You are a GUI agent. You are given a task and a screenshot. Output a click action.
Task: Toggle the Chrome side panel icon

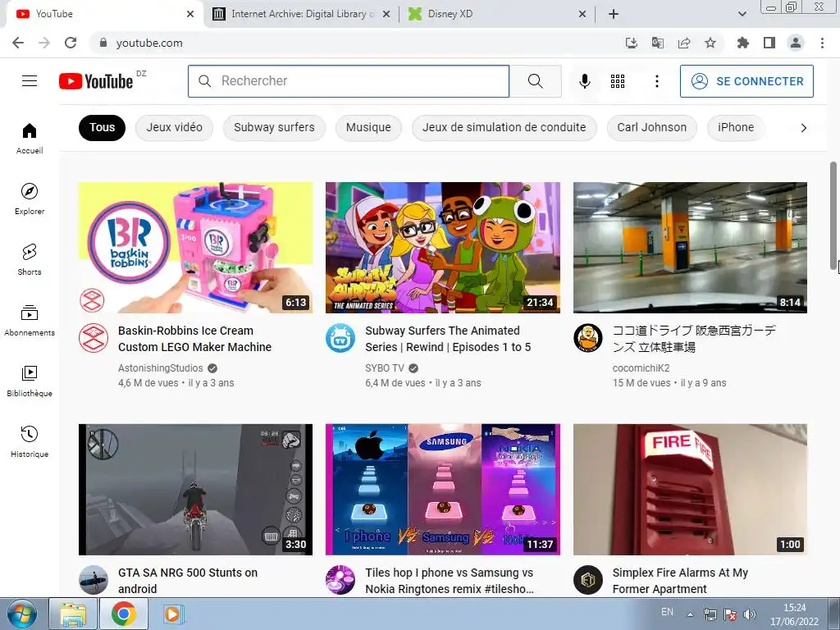coord(769,43)
